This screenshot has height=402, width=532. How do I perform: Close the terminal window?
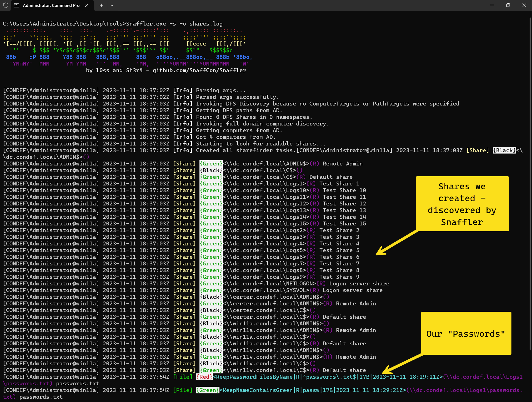(524, 5)
